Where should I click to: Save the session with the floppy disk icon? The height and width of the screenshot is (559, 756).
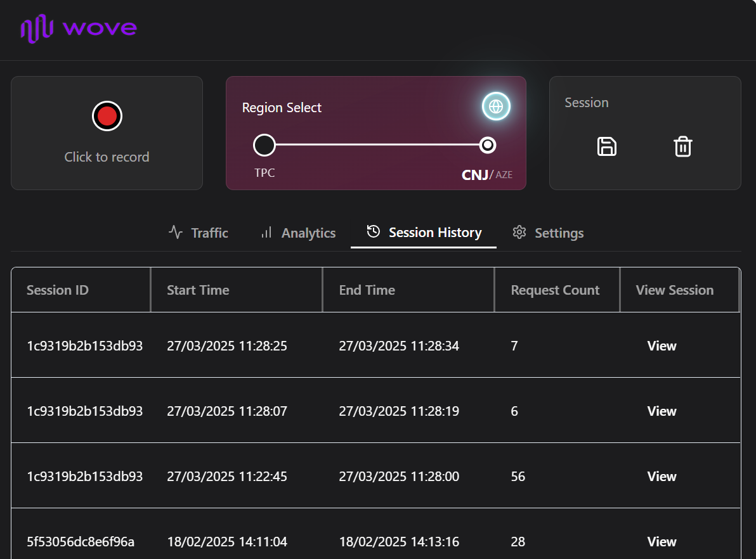pyautogui.click(x=606, y=146)
